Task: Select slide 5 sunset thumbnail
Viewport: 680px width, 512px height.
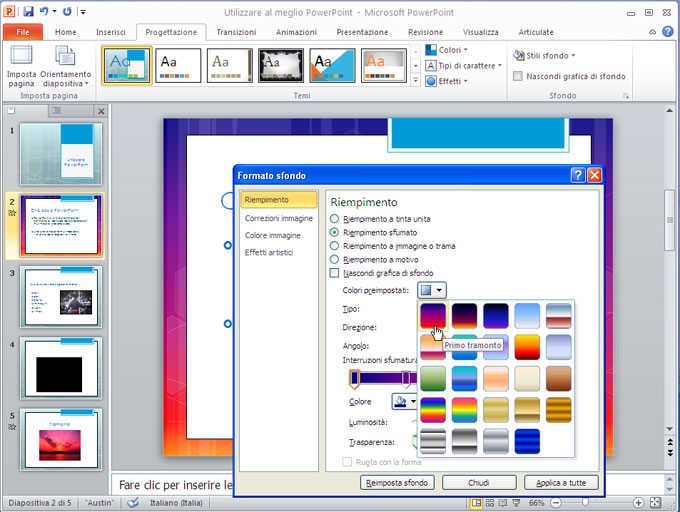Action: (x=61, y=440)
